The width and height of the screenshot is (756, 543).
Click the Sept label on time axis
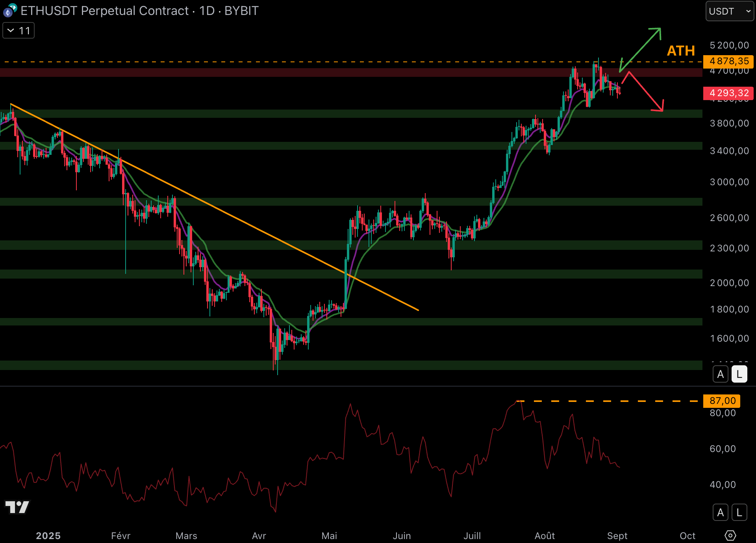tap(617, 536)
